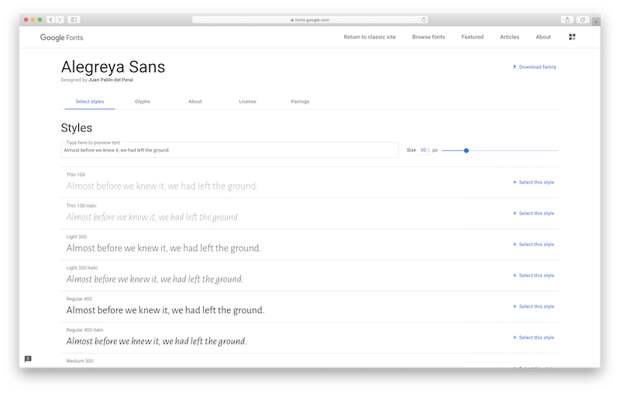
Task: Click the font size slider handle
Action: [466, 150]
